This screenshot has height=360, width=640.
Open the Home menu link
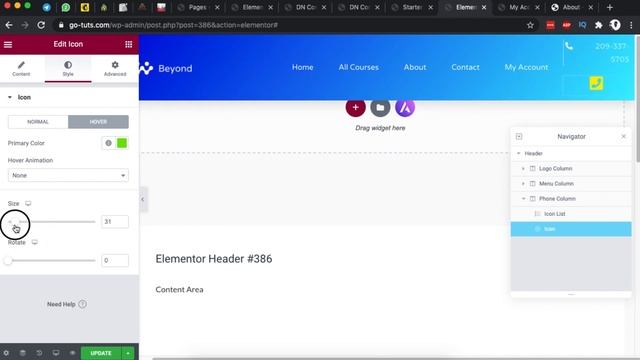302,67
